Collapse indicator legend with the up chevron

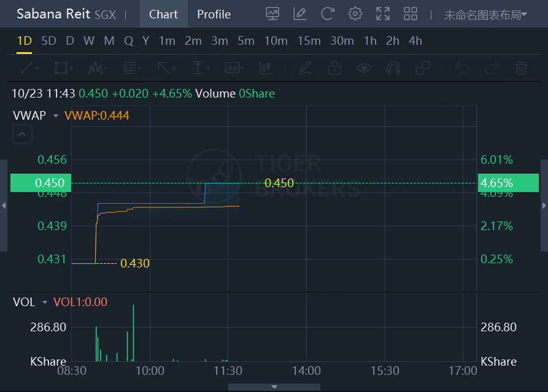(x=22, y=134)
